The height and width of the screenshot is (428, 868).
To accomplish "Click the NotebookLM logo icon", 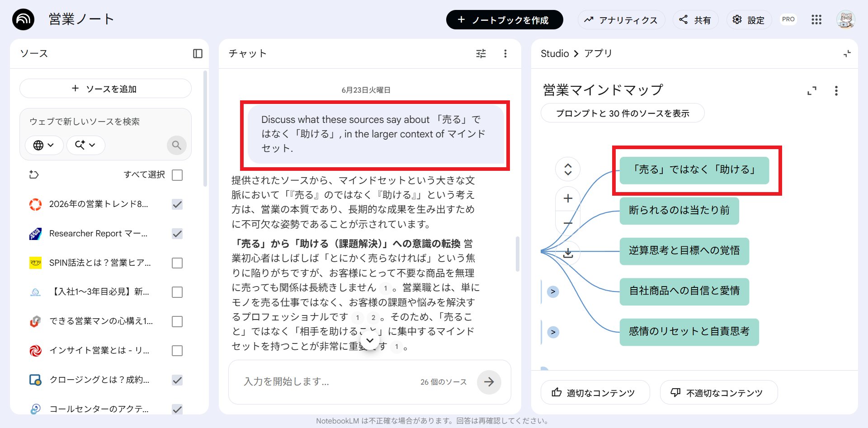I will point(23,19).
